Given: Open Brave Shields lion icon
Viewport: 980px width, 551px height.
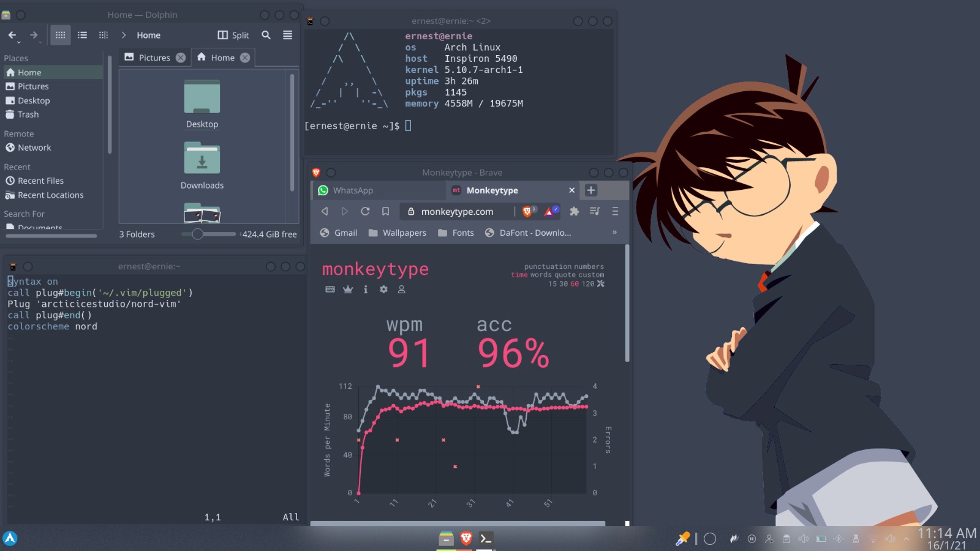Looking at the screenshot, I should [x=527, y=211].
